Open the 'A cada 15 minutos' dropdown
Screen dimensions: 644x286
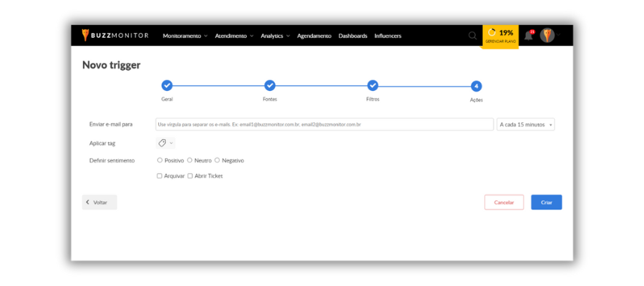(525, 124)
